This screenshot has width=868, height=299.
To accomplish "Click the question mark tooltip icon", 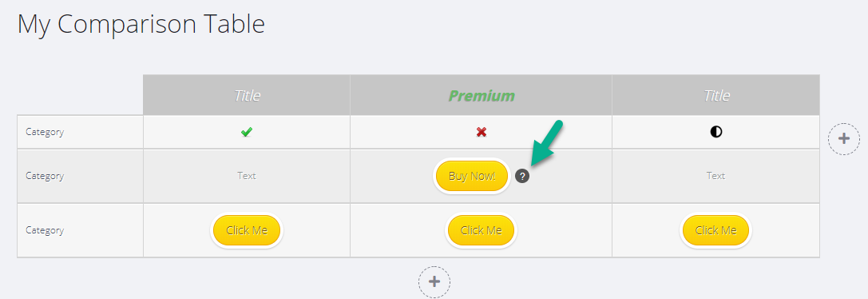I will coord(522,177).
